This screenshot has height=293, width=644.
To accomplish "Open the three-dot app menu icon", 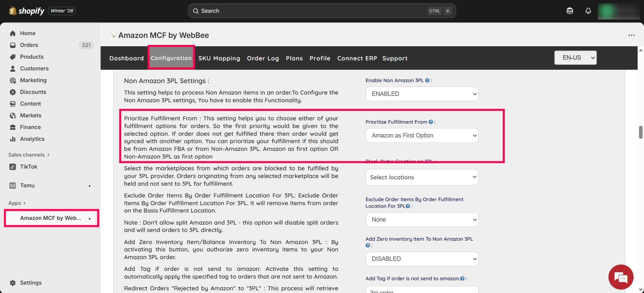I will coord(631,35).
